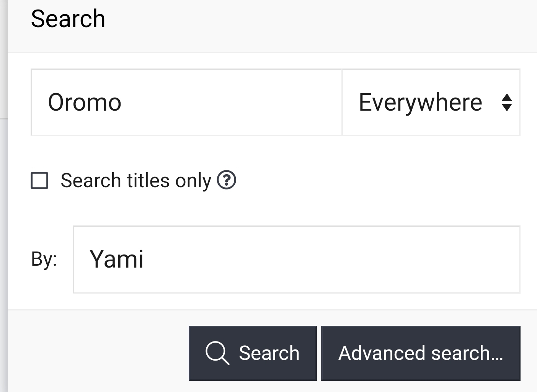Place cursor after the text Oromo
Viewport: 537px width, 392px height.
coord(122,103)
